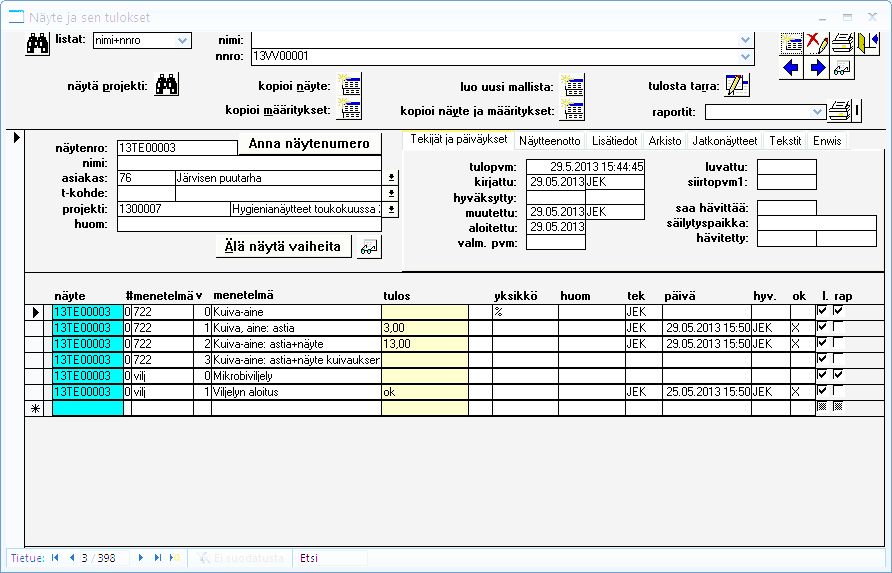The width and height of the screenshot is (892, 573).
Task: Click the näytä projekti binoculars icon
Action: [166, 85]
